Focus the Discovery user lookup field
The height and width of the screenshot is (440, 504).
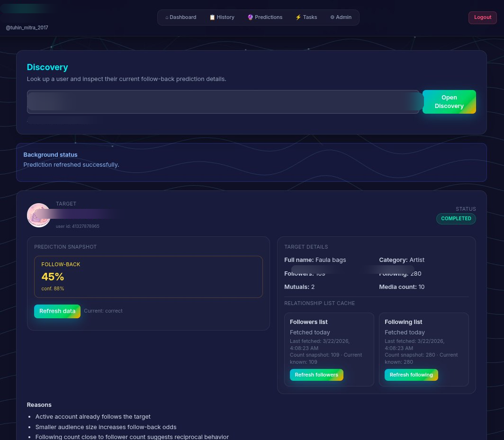(223, 102)
